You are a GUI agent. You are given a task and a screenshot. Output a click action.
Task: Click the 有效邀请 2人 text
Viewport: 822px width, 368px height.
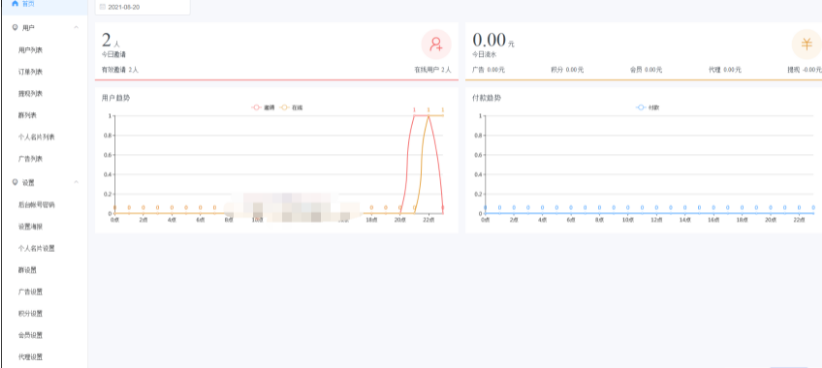coord(120,70)
